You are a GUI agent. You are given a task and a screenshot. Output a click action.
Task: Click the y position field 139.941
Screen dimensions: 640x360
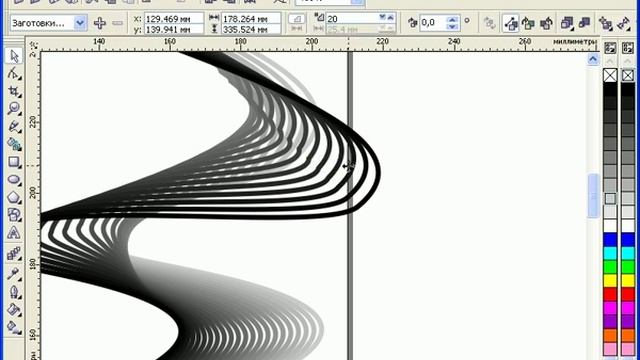pyautogui.click(x=173, y=29)
